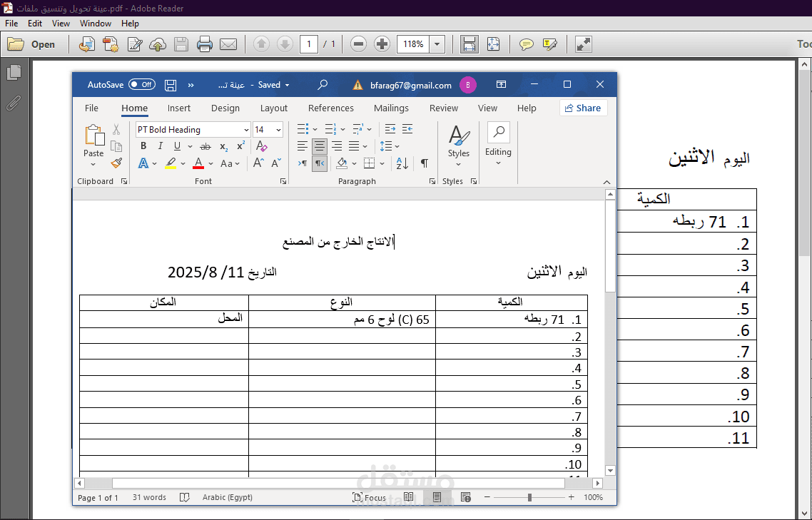
Task: Click the Fit Page tool in Adobe Reader
Action: [494, 44]
